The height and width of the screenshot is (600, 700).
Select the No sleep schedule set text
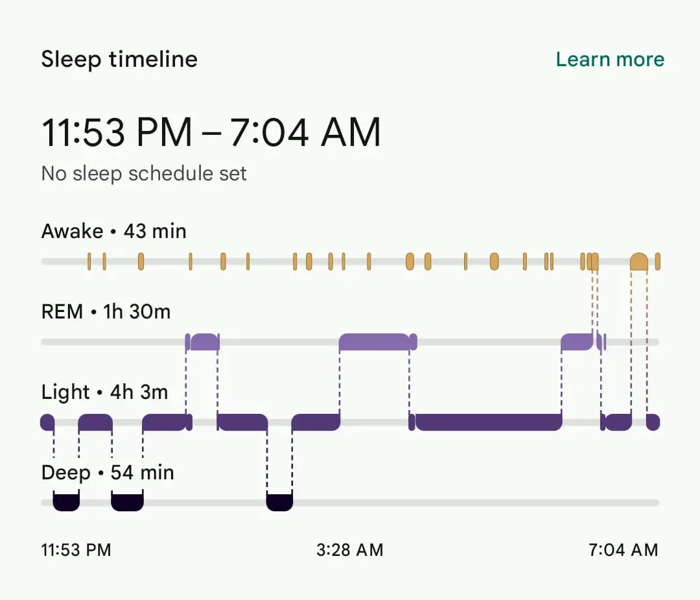point(143,174)
